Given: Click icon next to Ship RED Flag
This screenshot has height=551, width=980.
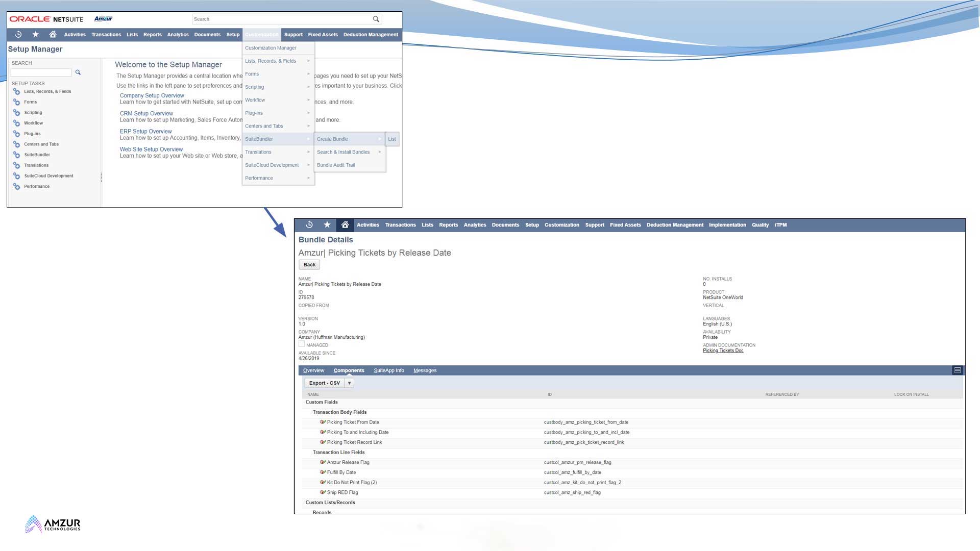Looking at the screenshot, I should point(323,492).
